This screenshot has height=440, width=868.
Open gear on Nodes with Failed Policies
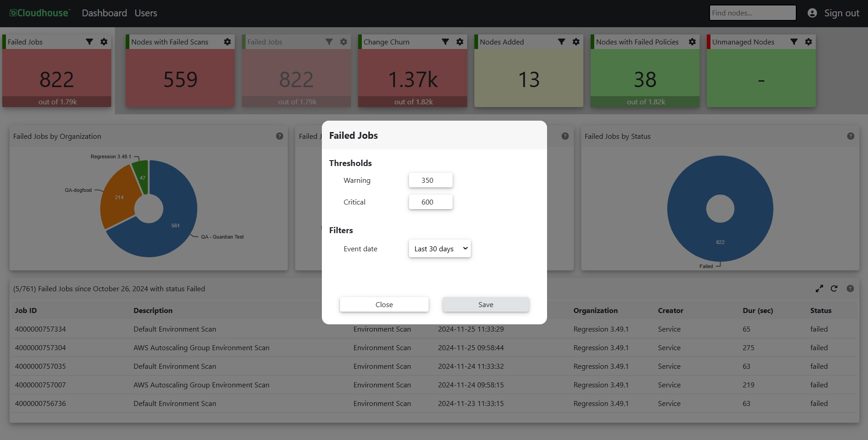pyautogui.click(x=692, y=42)
